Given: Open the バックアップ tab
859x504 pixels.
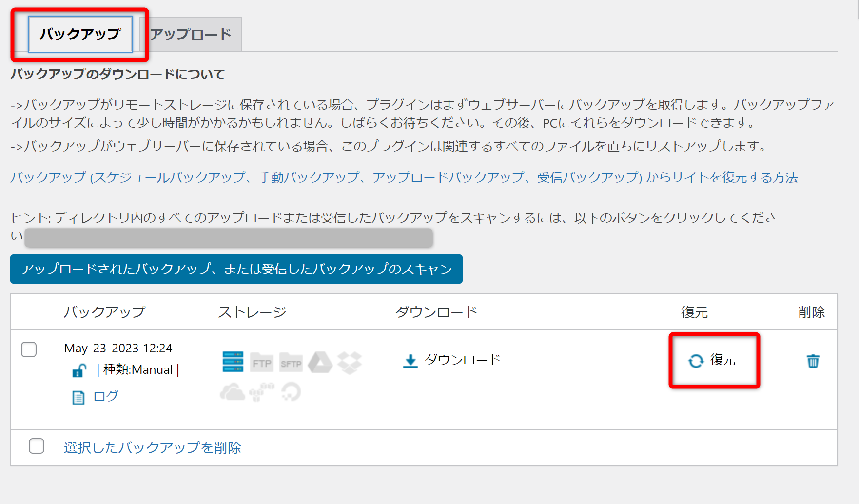Looking at the screenshot, I should (x=80, y=34).
